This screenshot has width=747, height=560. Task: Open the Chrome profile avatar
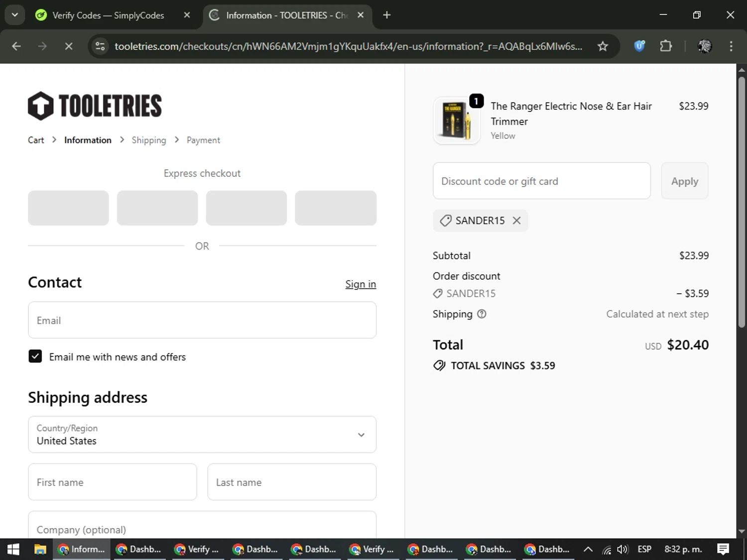705,46
